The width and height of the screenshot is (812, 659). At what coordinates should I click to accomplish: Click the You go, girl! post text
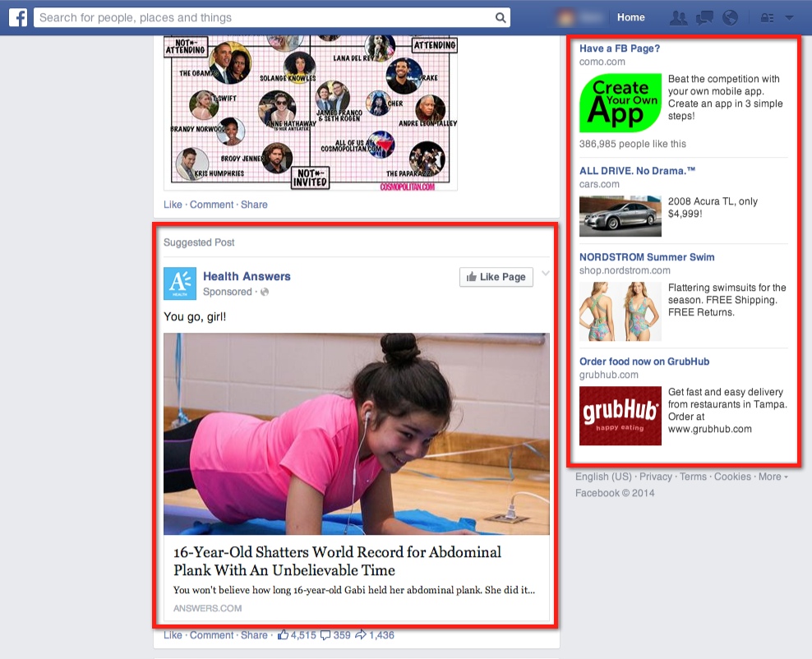pos(195,317)
